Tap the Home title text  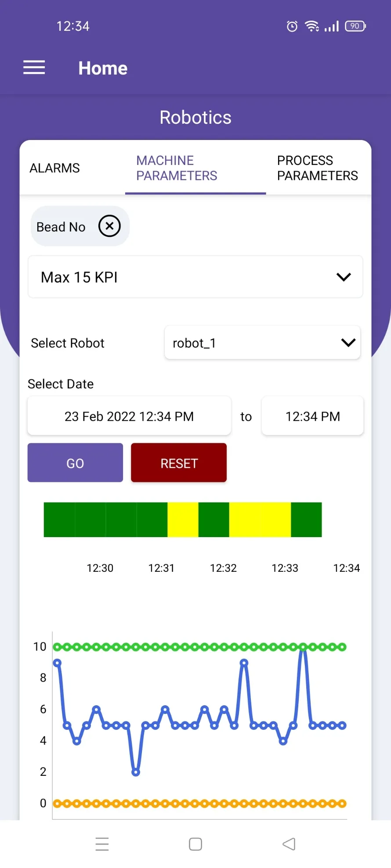(103, 68)
